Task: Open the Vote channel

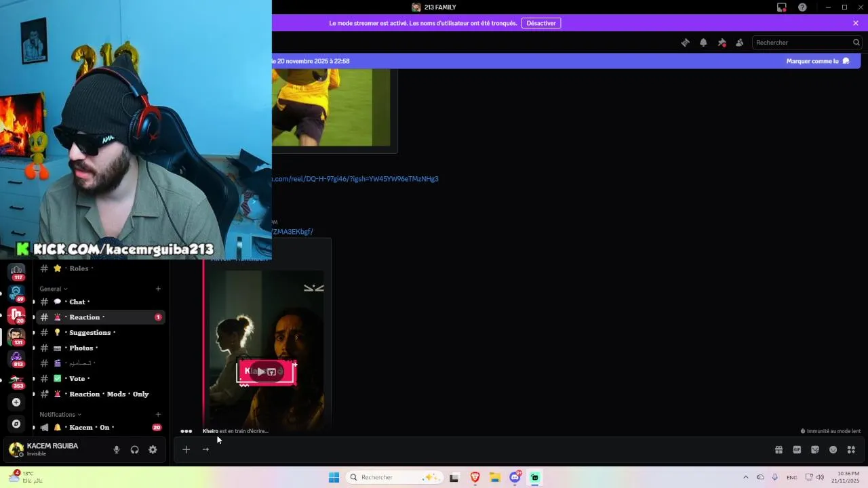Action: pos(100,378)
